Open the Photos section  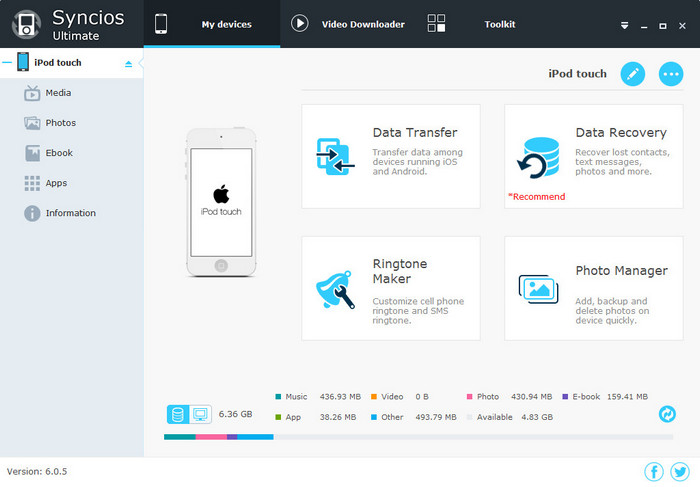pyautogui.click(x=60, y=123)
